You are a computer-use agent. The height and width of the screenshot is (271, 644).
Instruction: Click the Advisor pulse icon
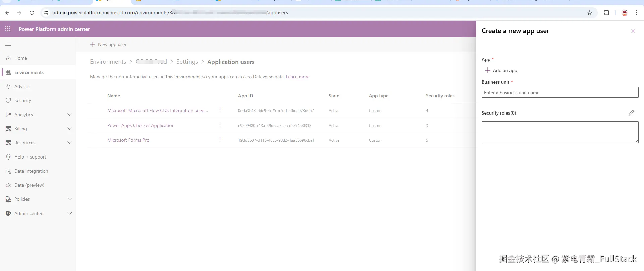tap(8, 86)
